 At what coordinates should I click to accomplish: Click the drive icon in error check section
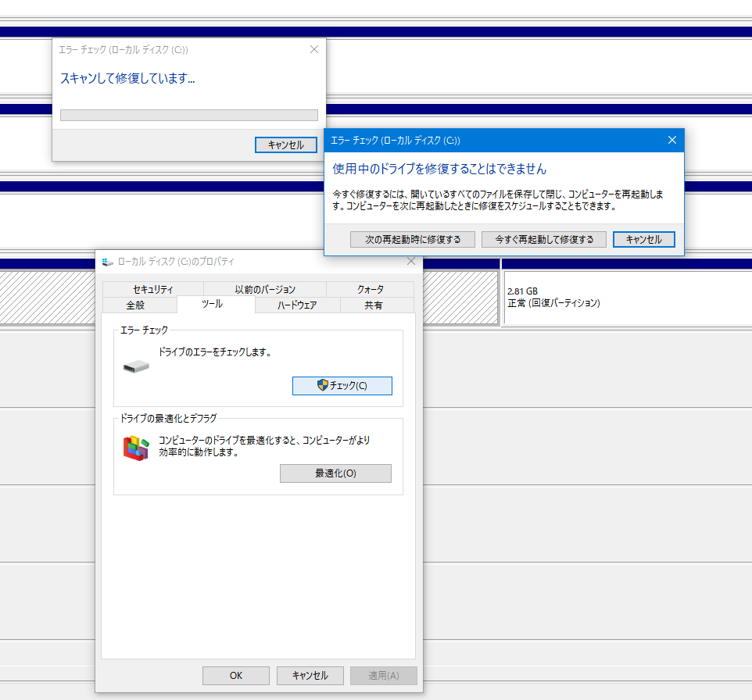coord(136,366)
